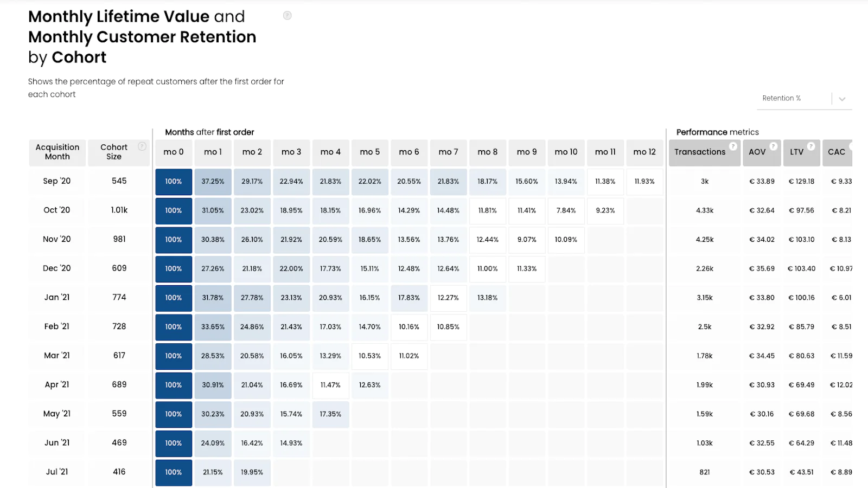Click the LTV column help icon
Screen dimensions: 868x488
811,146
